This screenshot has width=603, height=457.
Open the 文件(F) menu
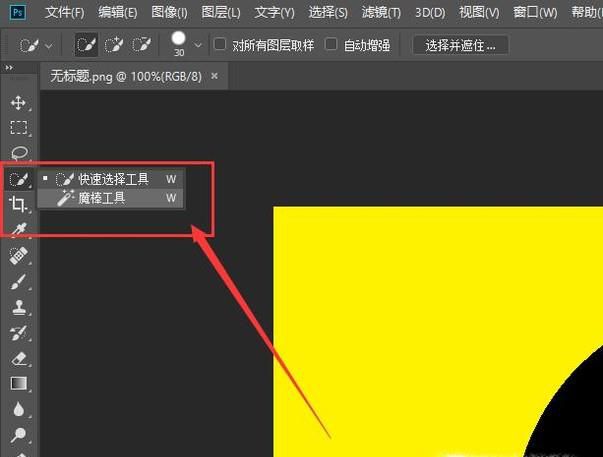click(x=65, y=13)
